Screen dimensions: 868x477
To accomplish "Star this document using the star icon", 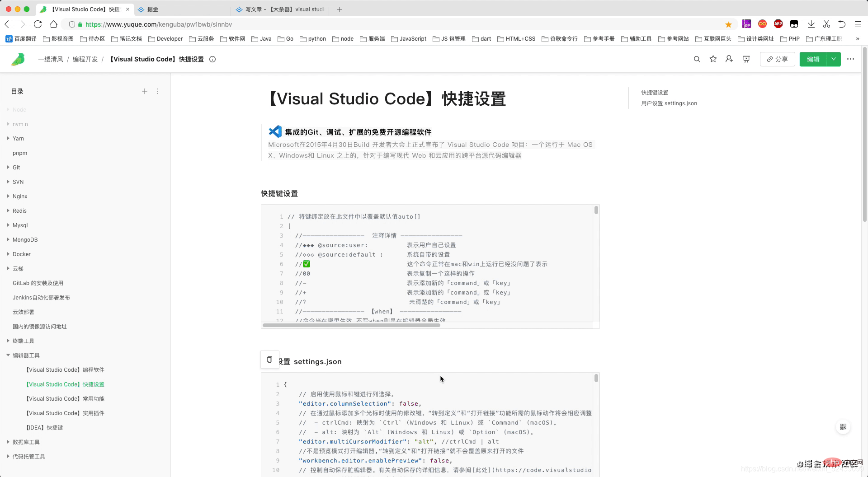I will coord(713,59).
